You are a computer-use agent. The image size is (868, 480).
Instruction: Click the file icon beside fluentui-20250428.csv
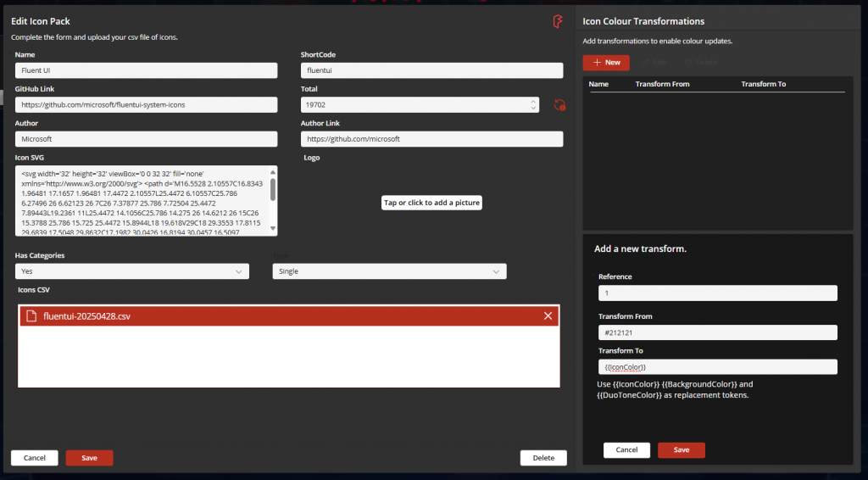tap(31, 316)
